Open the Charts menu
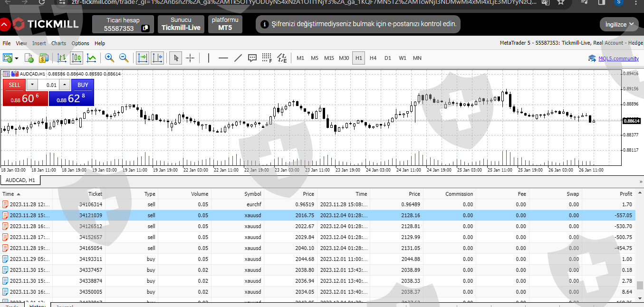Screen dimensions: 644x307 (x=58, y=43)
